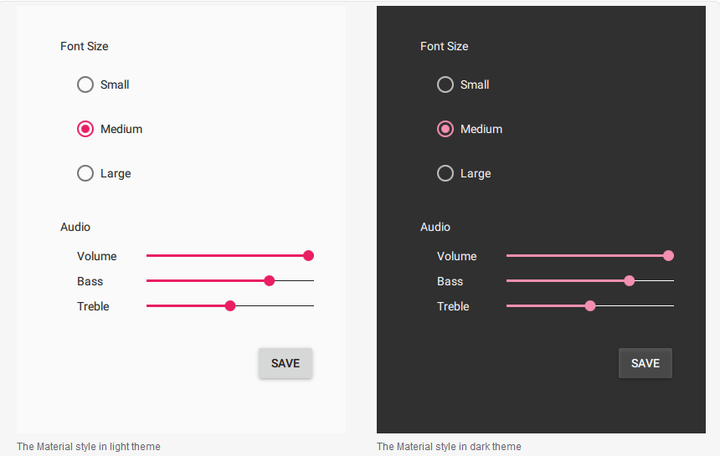The image size is (720, 456).
Task: Click Volume slider handle in dark theme
Action: (669, 256)
